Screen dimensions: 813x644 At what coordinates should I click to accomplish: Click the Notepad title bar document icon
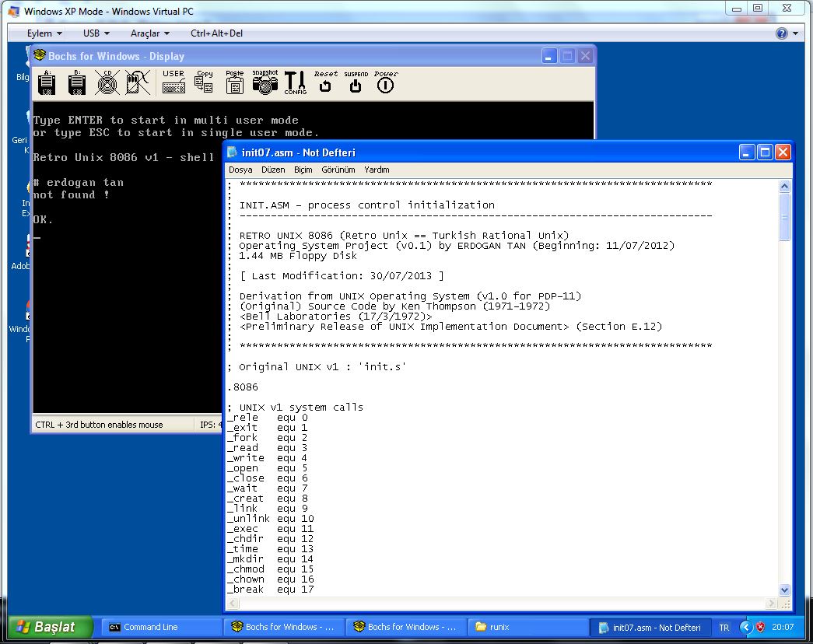pos(233,152)
